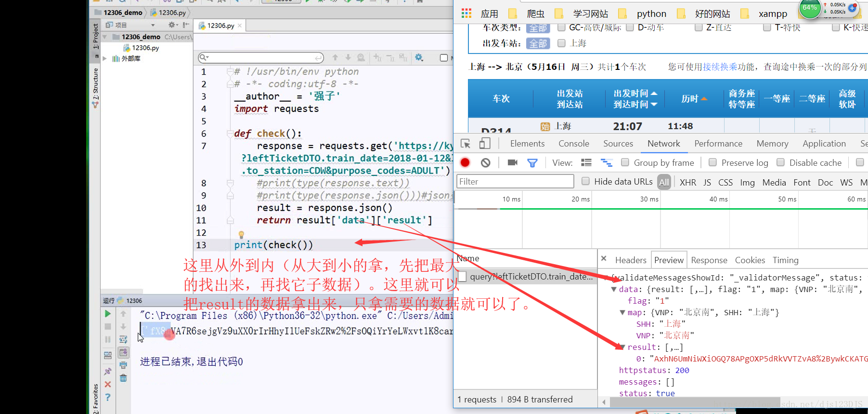
Task: Click scroll to end icon in run console
Action: click(123, 352)
